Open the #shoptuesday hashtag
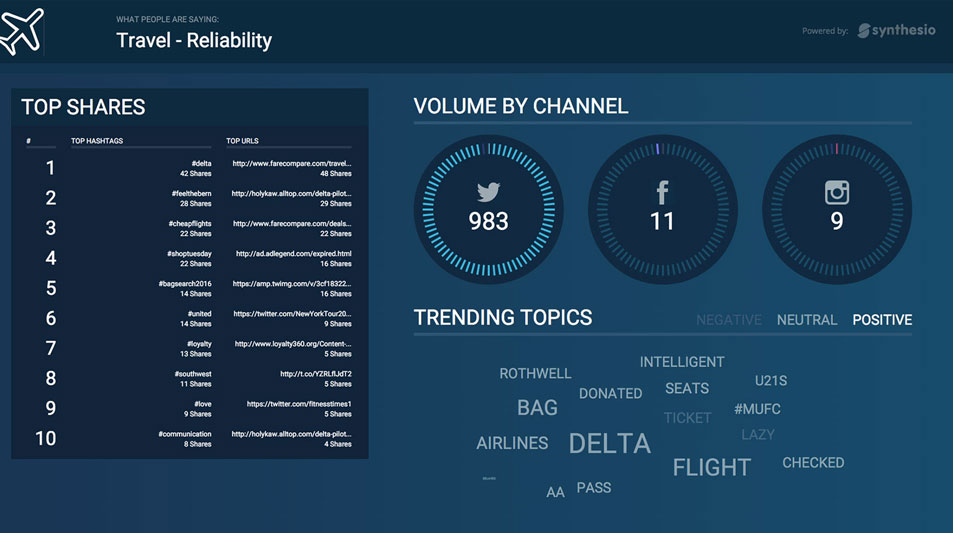 (x=190, y=253)
